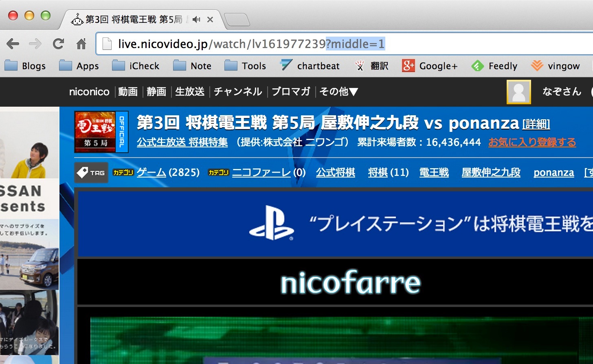Click the Nissan advertisement on the left

click(29, 235)
